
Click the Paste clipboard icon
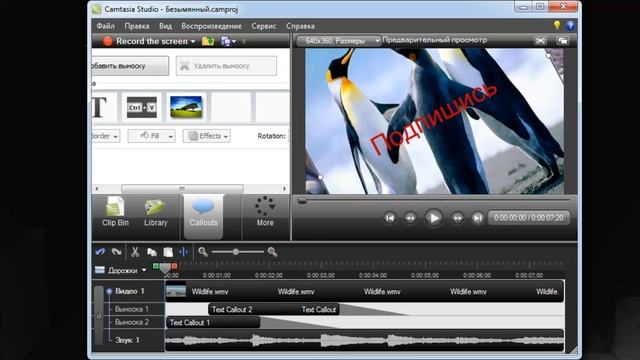point(168,252)
